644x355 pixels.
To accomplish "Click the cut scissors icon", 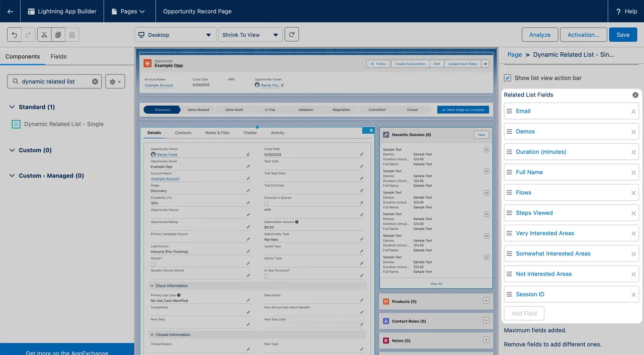I will click(x=44, y=35).
